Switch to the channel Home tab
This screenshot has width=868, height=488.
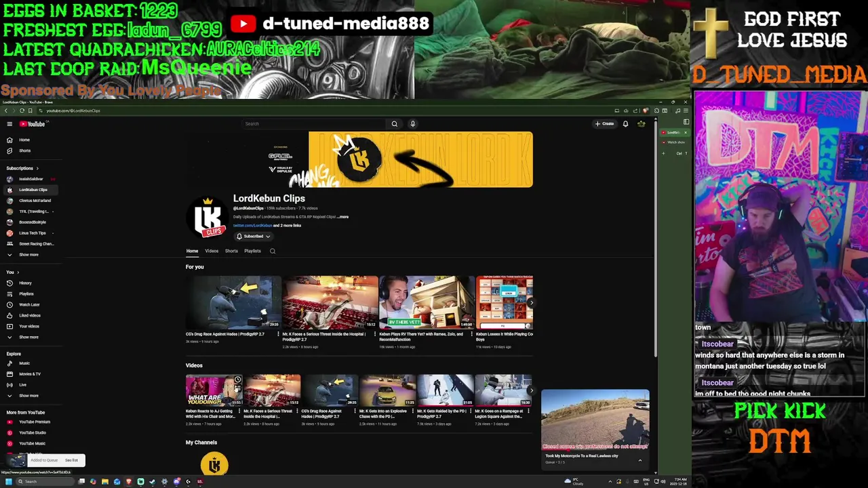192,251
